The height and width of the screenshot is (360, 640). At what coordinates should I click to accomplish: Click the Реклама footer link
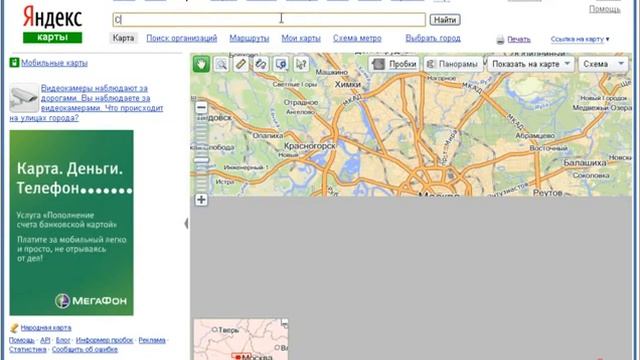pyautogui.click(x=152, y=340)
